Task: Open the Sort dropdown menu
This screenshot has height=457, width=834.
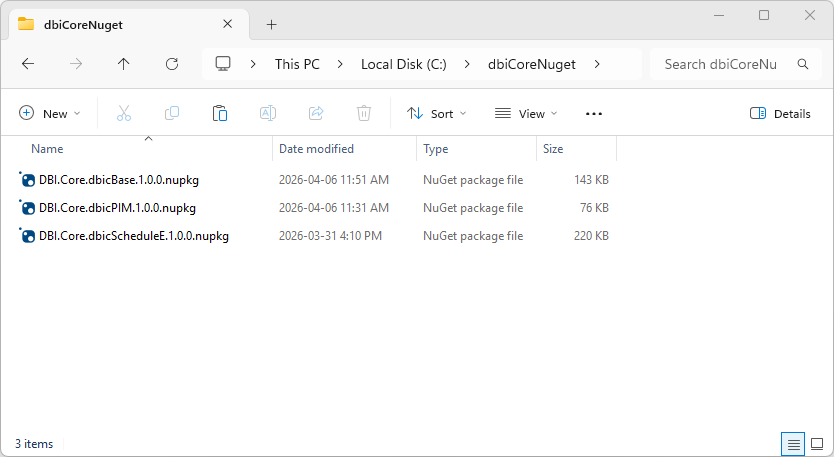Action: [437, 113]
